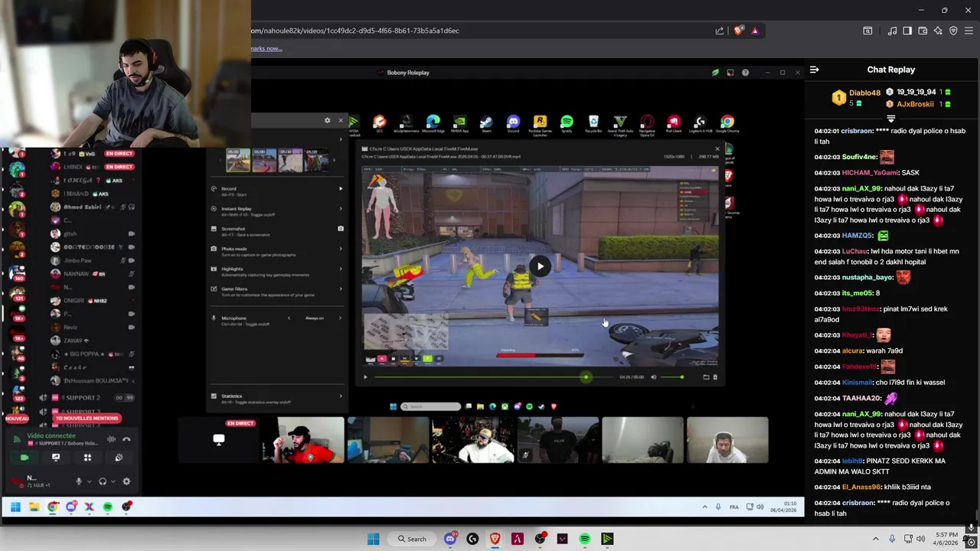
Task: Play the FiveM recording from the center button
Action: click(540, 266)
